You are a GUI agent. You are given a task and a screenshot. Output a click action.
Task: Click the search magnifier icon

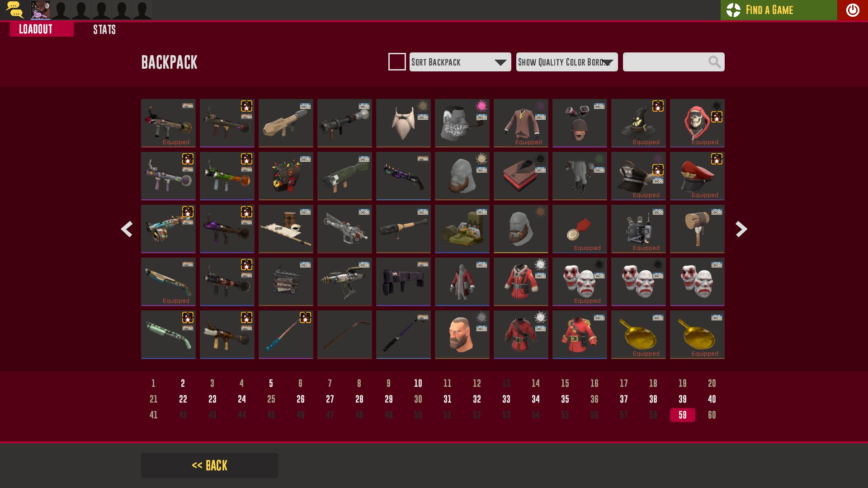(x=714, y=62)
